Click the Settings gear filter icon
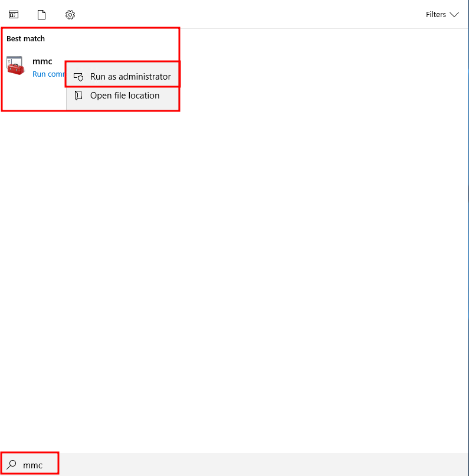This screenshot has width=469, height=476. (x=70, y=15)
